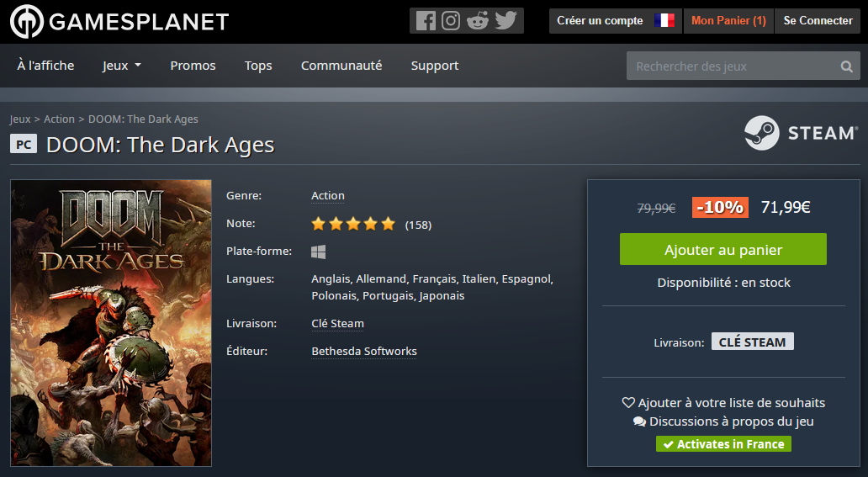This screenshot has height=477, width=868.
Task: Expand the Jeux dropdown menu
Action: tap(122, 66)
